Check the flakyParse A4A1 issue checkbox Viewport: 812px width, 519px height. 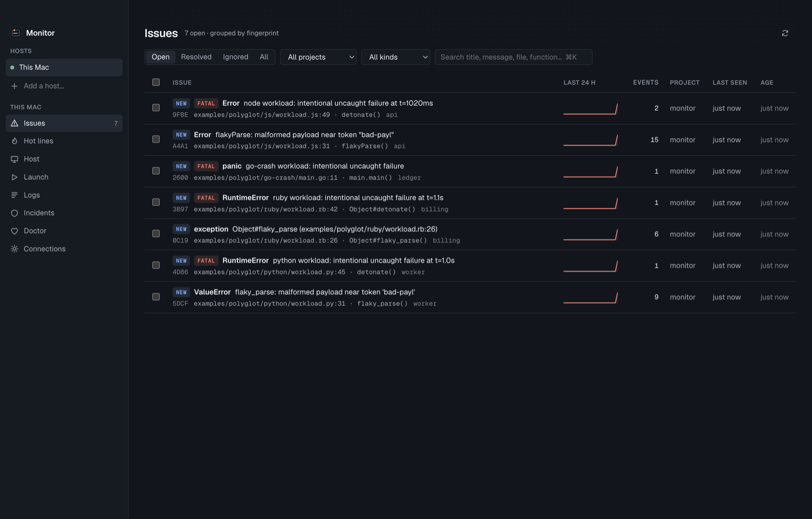(x=156, y=139)
